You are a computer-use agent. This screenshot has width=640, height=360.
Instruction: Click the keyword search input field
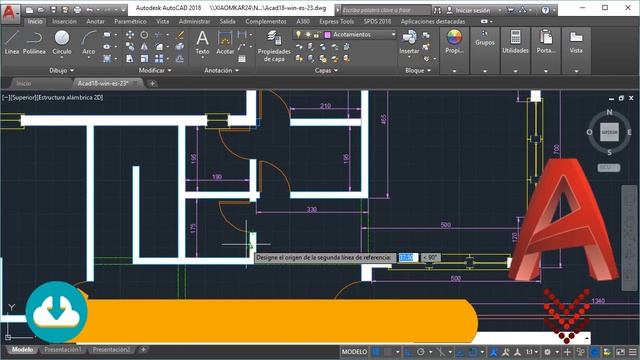click(x=386, y=10)
